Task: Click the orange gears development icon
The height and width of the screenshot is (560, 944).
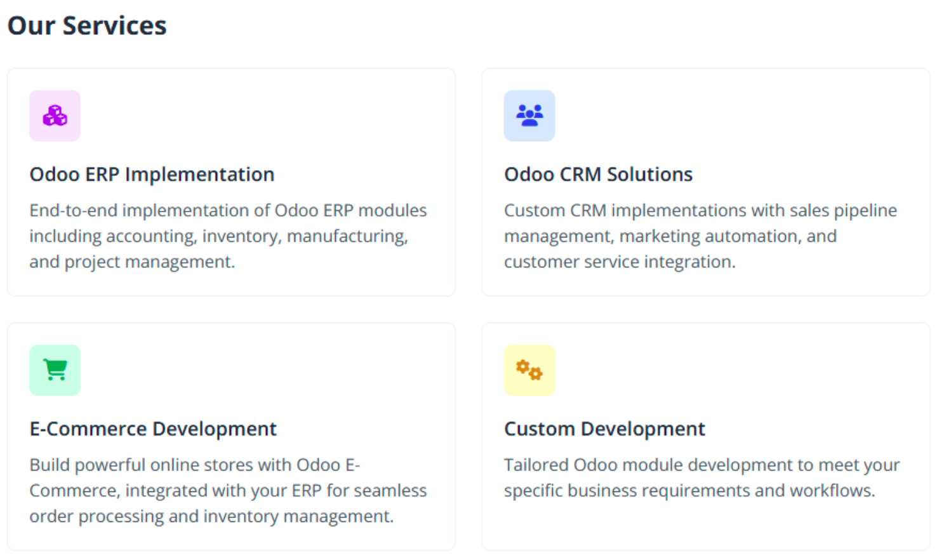Action: [529, 370]
